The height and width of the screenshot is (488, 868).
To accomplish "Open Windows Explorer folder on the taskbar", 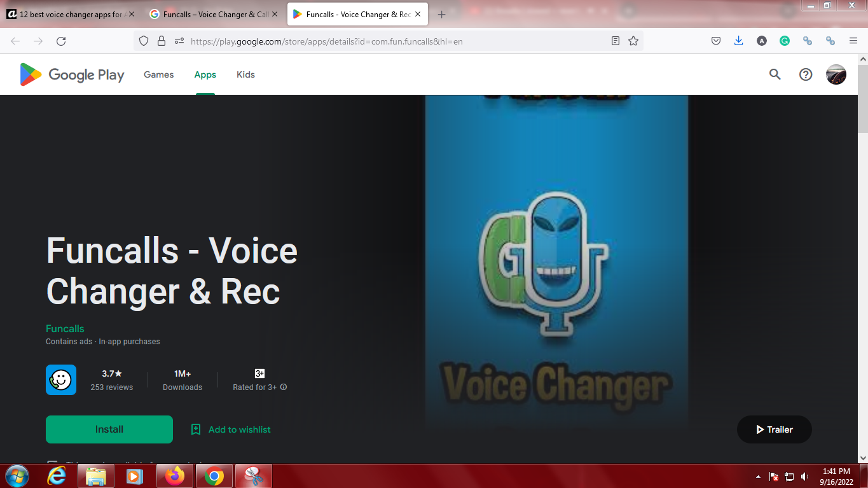I will [96, 476].
